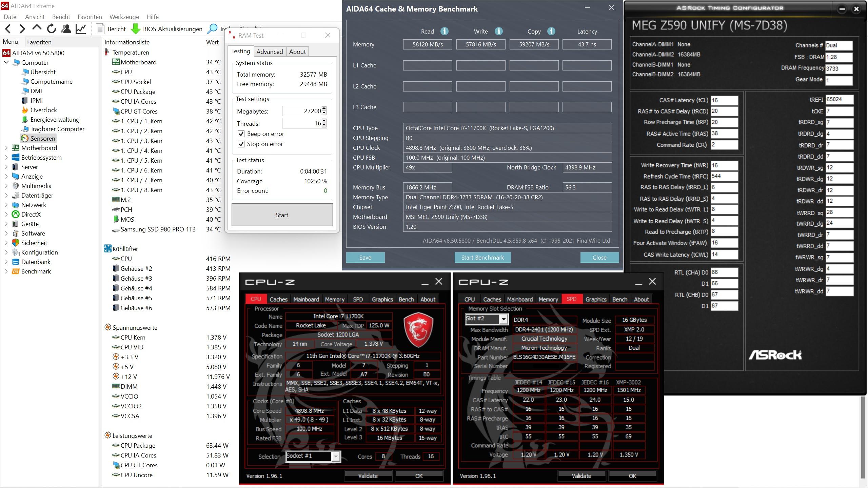Open the Datei menu
868x488 pixels.
pos(11,17)
